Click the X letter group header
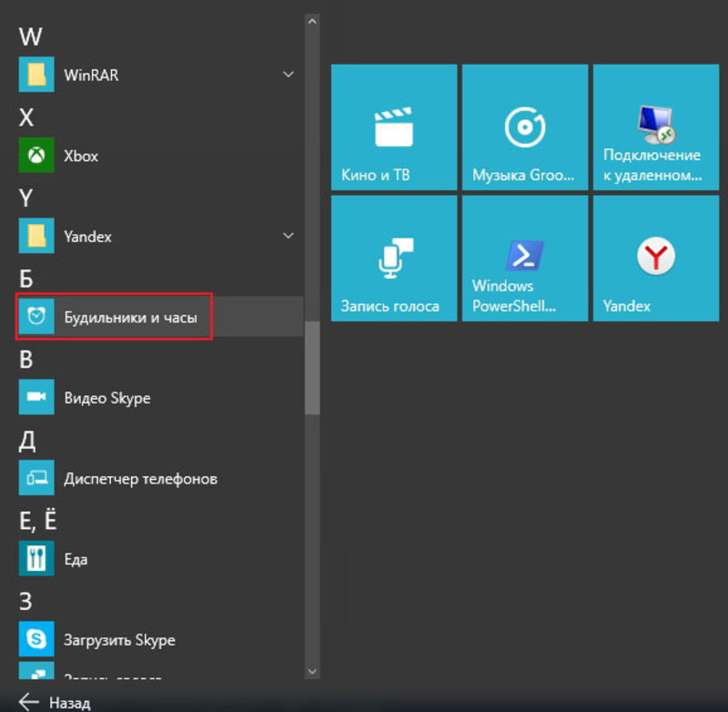Screen dimensions: 728x712 pos(26,117)
